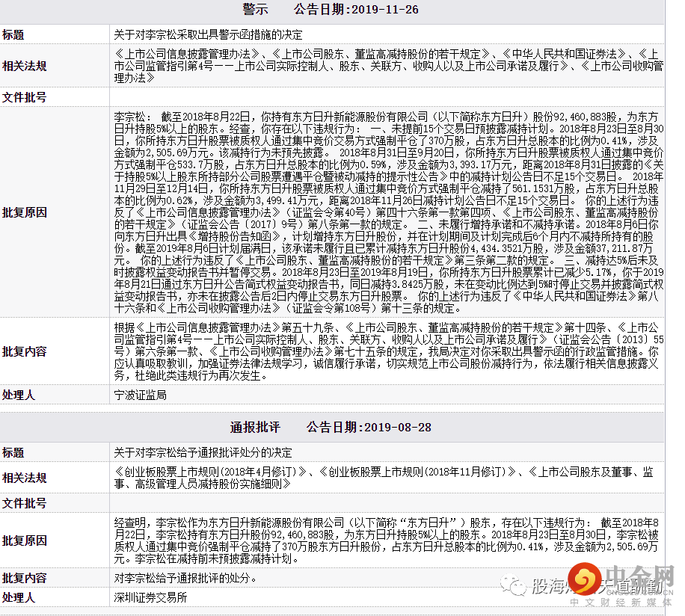Click the 批复原因 label in 警示 section
The width and height of the screenshot is (685, 616).
coord(24,212)
